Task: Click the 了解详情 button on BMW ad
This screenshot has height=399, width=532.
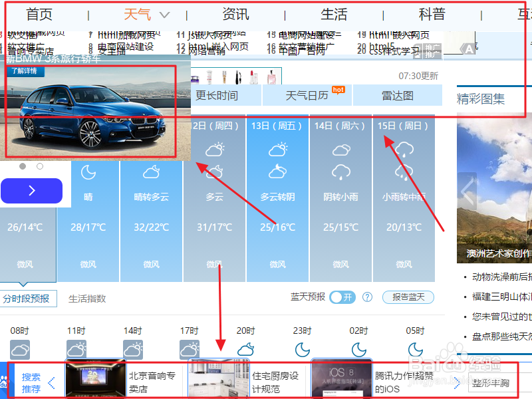Action: pyautogui.click(x=25, y=71)
